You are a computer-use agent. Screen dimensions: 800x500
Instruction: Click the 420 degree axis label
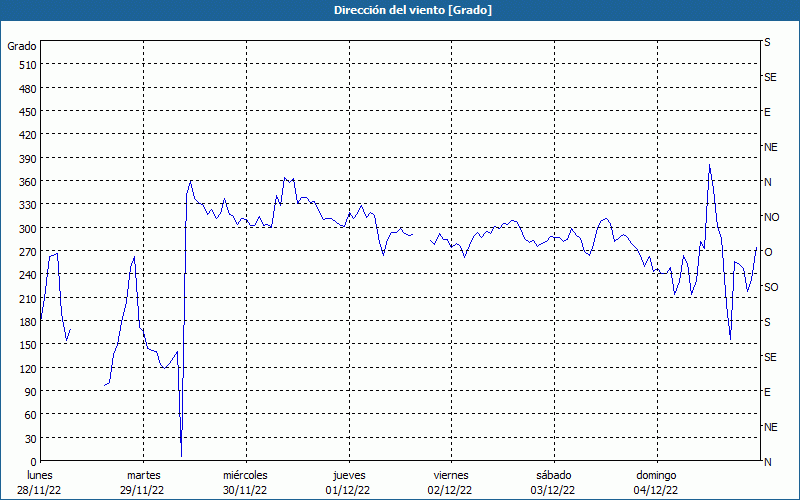pos(28,135)
